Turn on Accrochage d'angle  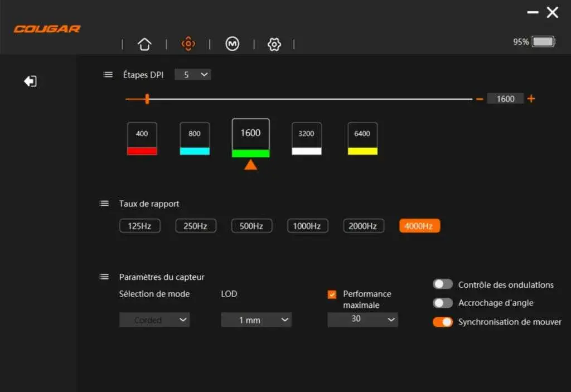442,303
